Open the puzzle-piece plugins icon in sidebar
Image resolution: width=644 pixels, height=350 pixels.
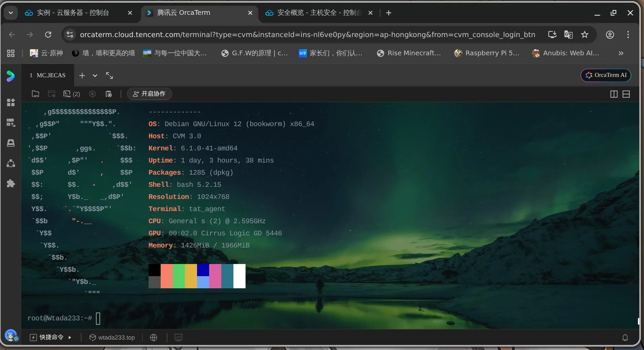pos(11,183)
